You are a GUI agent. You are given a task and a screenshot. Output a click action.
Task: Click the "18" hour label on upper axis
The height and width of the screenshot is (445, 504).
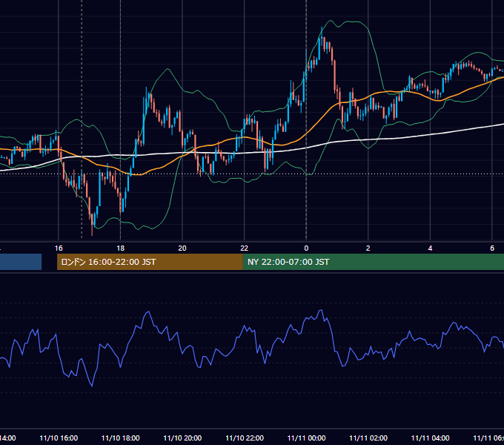coord(120,248)
